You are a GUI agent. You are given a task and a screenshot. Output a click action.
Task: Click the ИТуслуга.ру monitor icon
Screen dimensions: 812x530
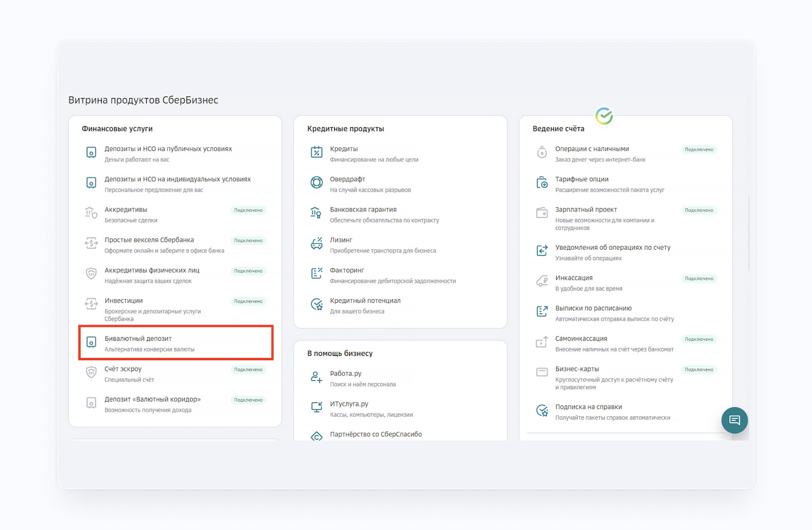317,407
